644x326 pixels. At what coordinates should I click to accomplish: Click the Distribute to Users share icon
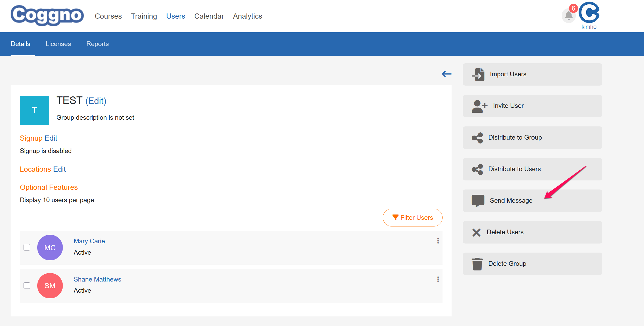(x=477, y=169)
